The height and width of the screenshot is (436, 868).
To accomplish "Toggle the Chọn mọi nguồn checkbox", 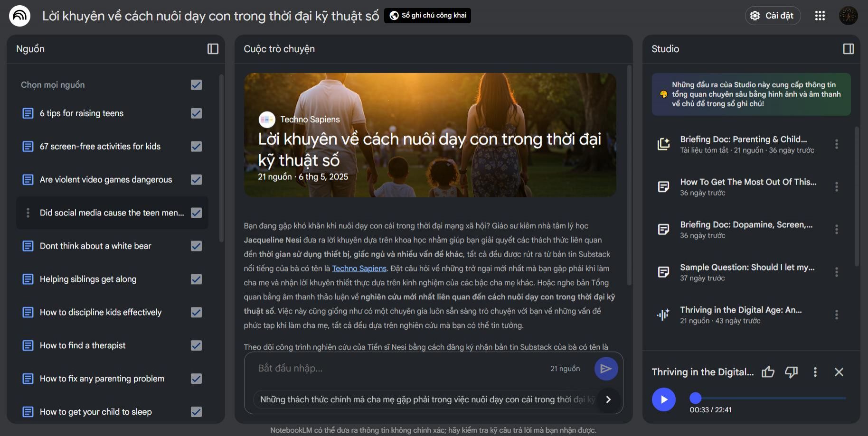I will point(196,85).
